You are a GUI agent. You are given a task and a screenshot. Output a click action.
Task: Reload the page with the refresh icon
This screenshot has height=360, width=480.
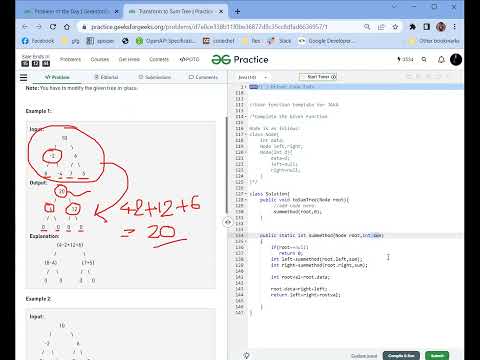tap(53, 27)
